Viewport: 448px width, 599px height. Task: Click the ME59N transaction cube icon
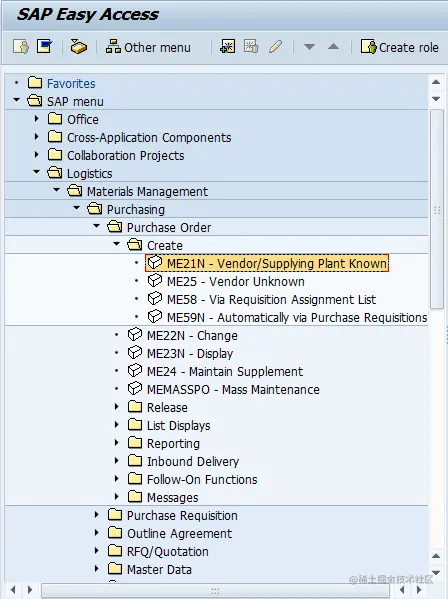(x=155, y=316)
